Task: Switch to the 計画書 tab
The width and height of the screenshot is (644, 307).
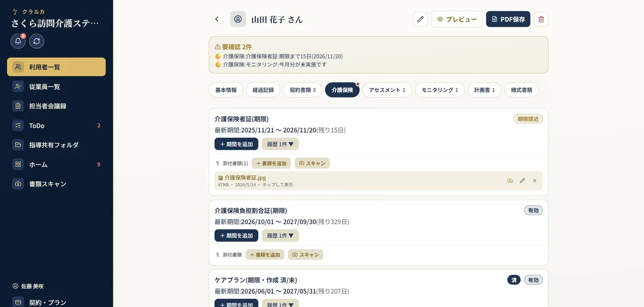Action: (x=484, y=90)
